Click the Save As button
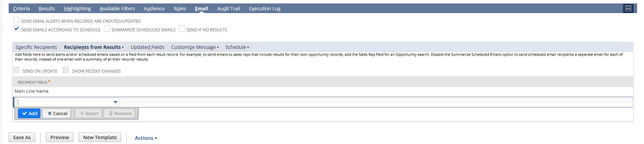Image resolution: width=644 pixels, height=144 pixels. (22, 137)
